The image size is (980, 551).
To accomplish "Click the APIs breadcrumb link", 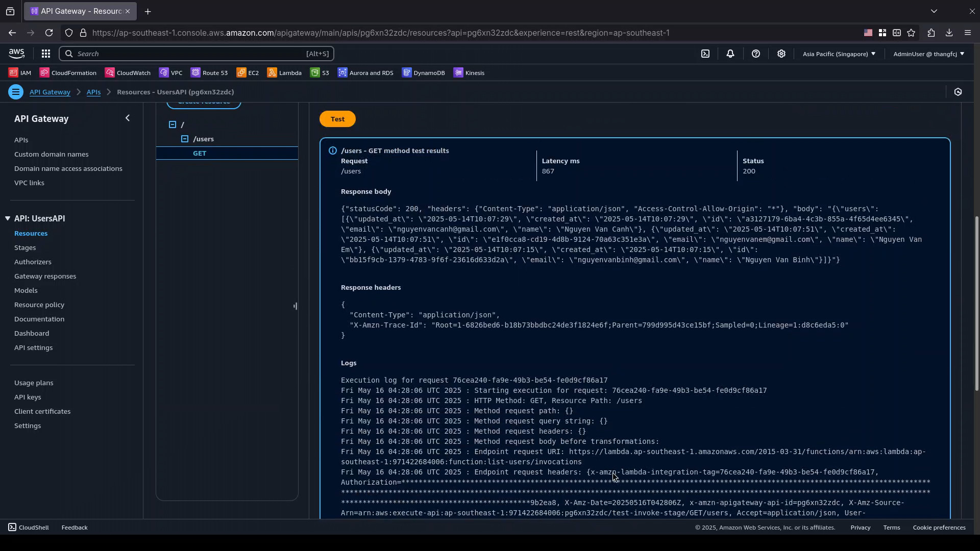I will tap(93, 92).
